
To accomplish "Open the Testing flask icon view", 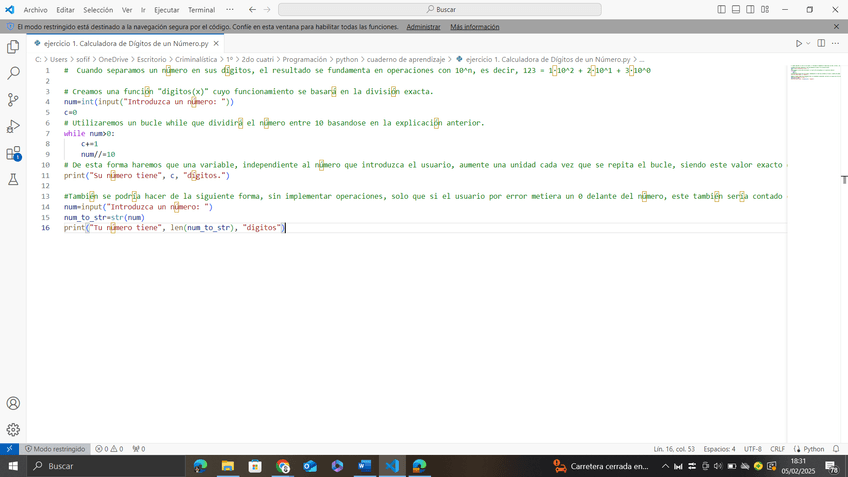I will (x=13, y=180).
